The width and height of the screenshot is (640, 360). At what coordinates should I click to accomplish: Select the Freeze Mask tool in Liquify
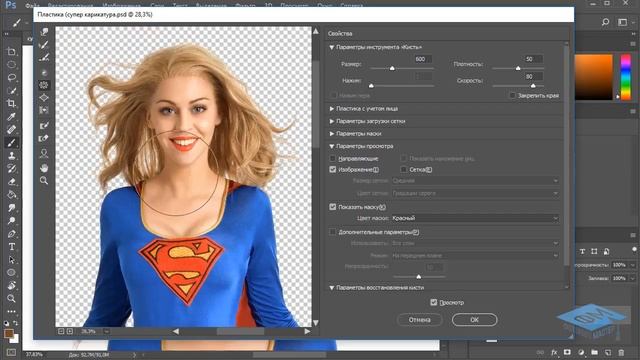coord(44,126)
